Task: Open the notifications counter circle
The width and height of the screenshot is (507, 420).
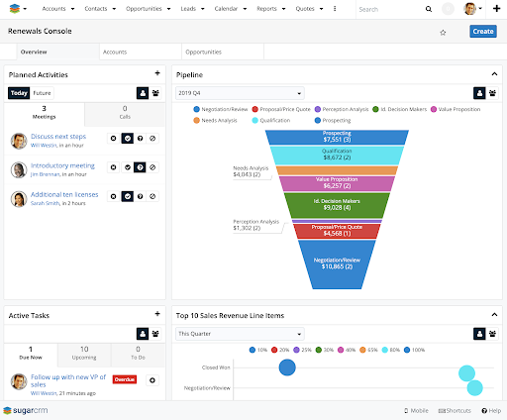Action: coord(448,9)
